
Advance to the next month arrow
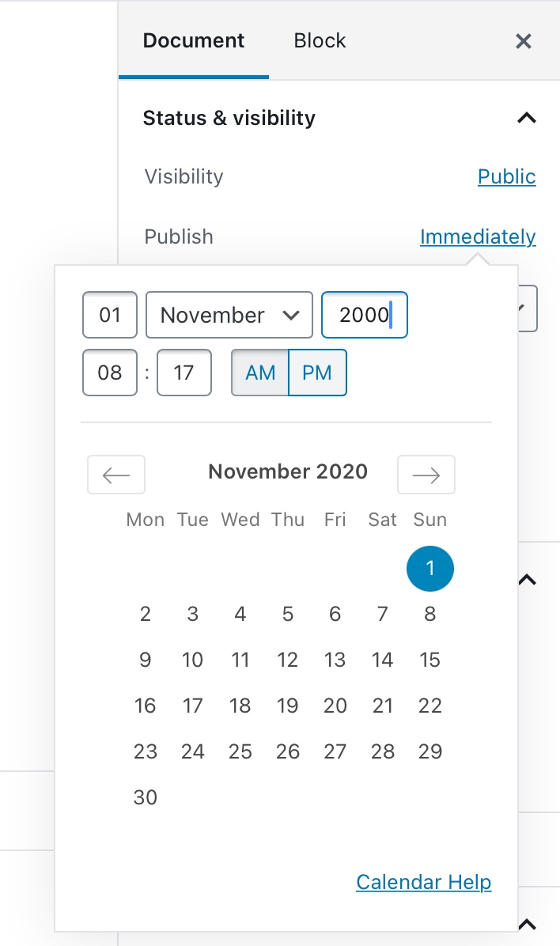pyautogui.click(x=426, y=475)
